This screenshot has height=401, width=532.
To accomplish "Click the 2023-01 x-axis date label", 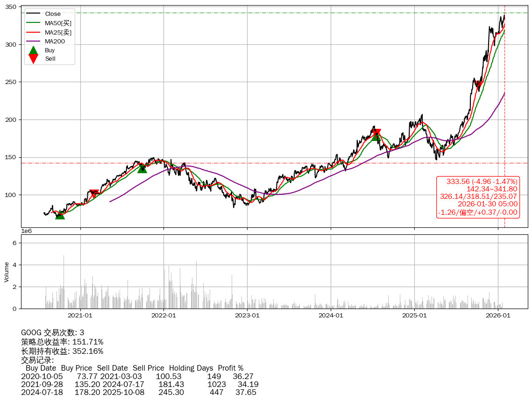I will (x=247, y=316).
